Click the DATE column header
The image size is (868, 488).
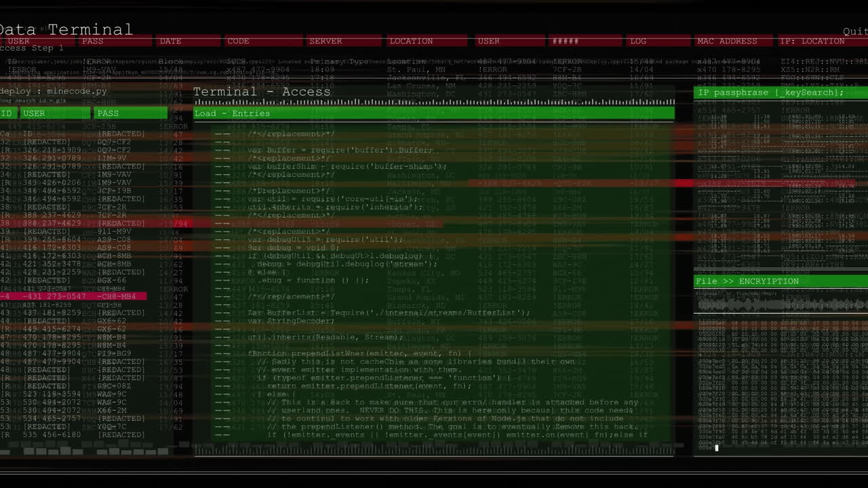[170, 41]
